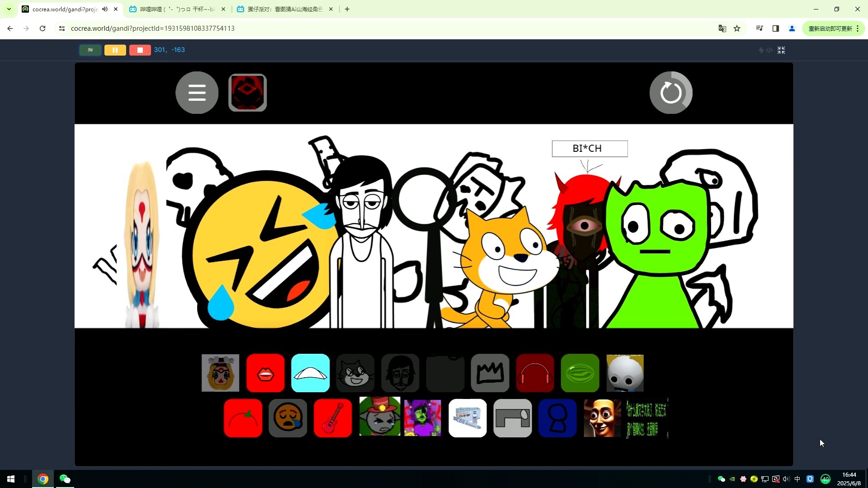Exit fullscreen stage mode
Image resolution: width=868 pixels, height=488 pixels.
pyautogui.click(x=781, y=50)
